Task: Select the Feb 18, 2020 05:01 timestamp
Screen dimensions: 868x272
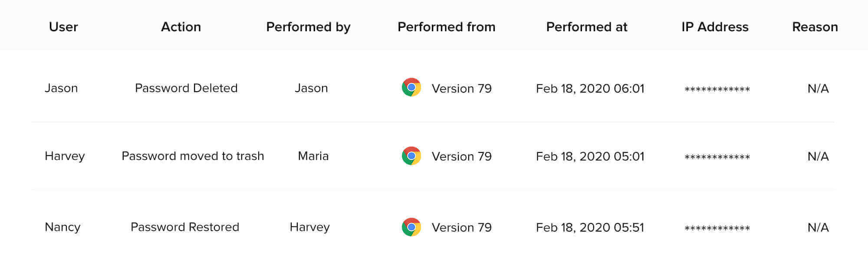Action: 590,156
